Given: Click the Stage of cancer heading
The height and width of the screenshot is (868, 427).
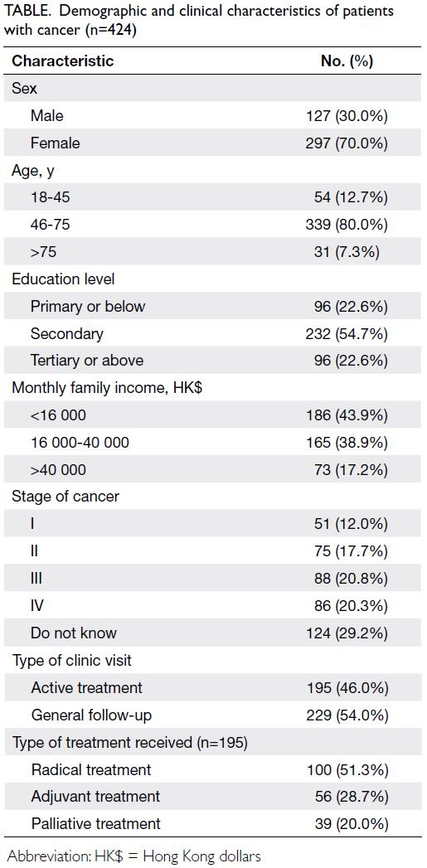Looking at the screenshot, I should [x=66, y=497].
